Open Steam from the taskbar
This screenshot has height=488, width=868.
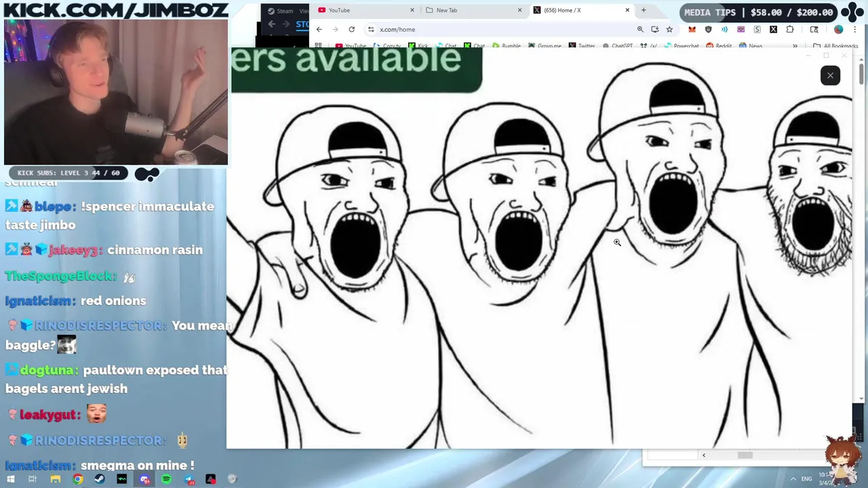[100, 479]
